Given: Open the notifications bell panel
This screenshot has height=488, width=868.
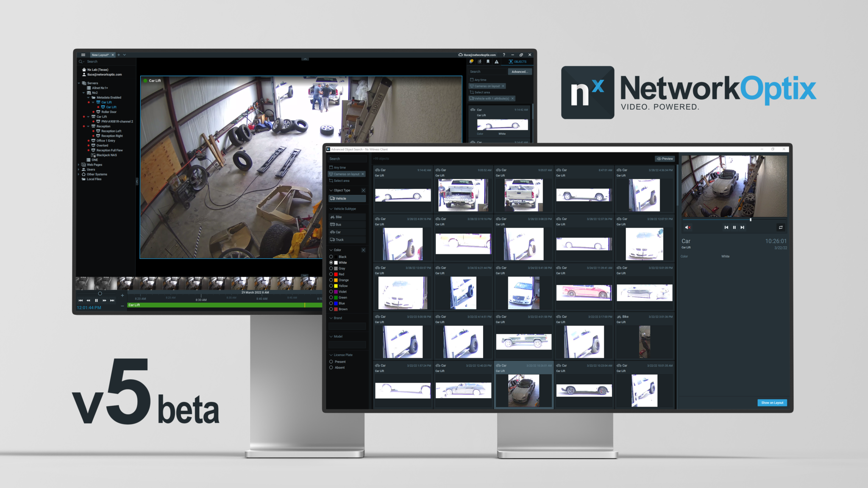Looking at the screenshot, I should tap(471, 61).
